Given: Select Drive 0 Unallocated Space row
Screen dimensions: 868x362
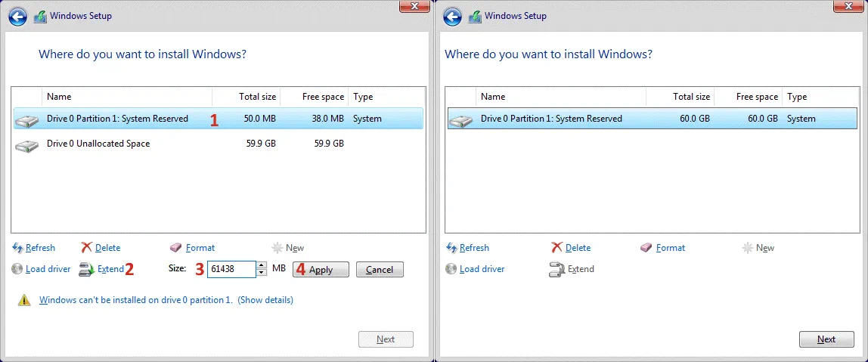Looking at the screenshot, I should coord(98,144).
